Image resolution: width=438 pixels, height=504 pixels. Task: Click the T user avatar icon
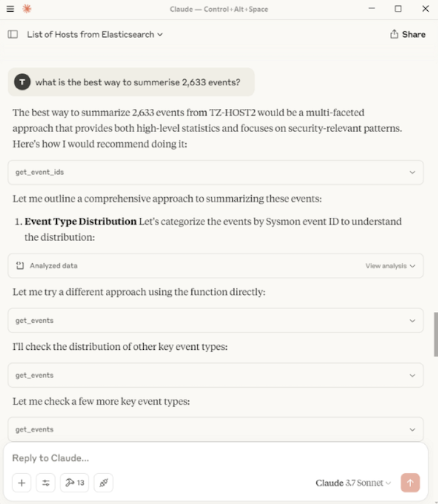pos(23,82)
